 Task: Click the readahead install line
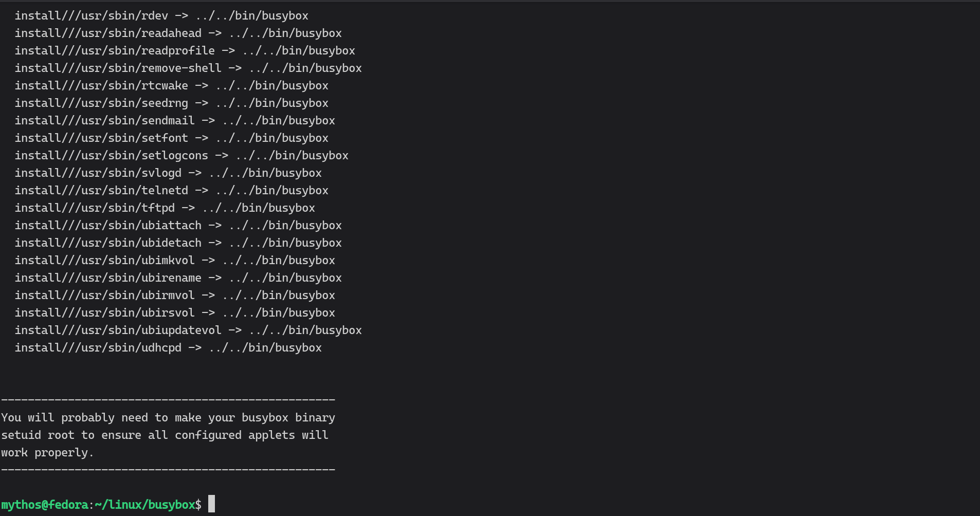point(178,33)
